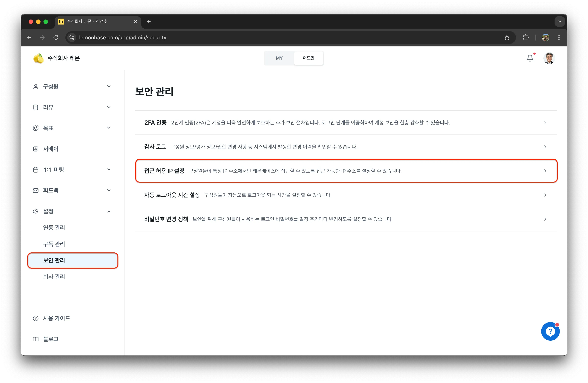Go back to the previous page

tap(29, 38)
